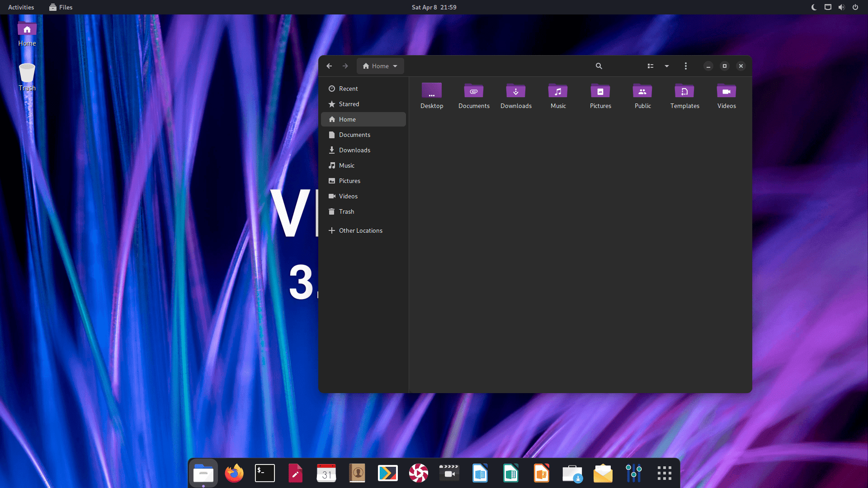
Task: Select the Downloads folder icon
Action: click(516, 90)
